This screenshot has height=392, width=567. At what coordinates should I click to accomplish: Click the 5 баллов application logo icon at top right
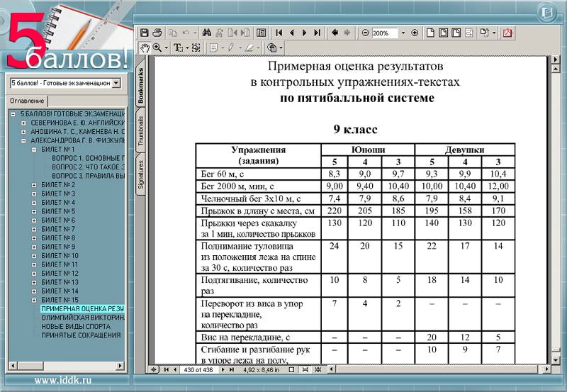pyautogui.click(x=546, y=13)
